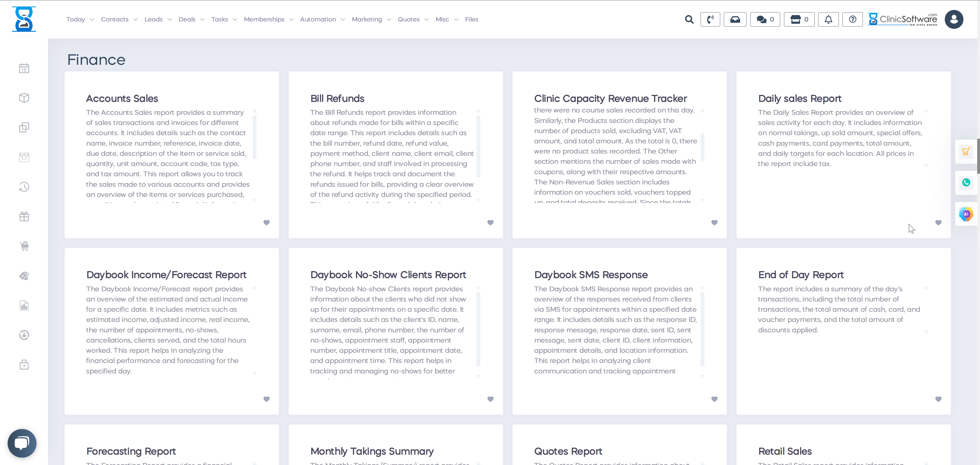Open the search icon in the top bar
Screen dimensions: 980x465
[689, 19]
